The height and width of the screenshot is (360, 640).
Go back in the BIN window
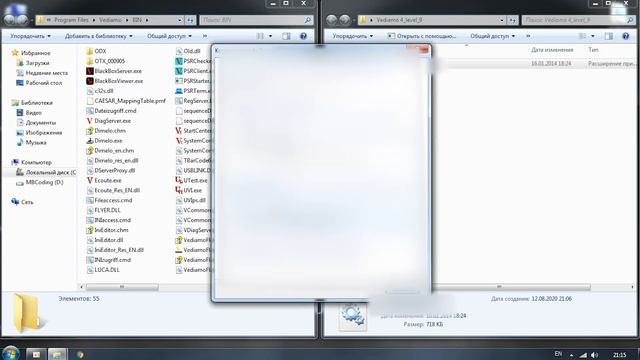(9, 20)
